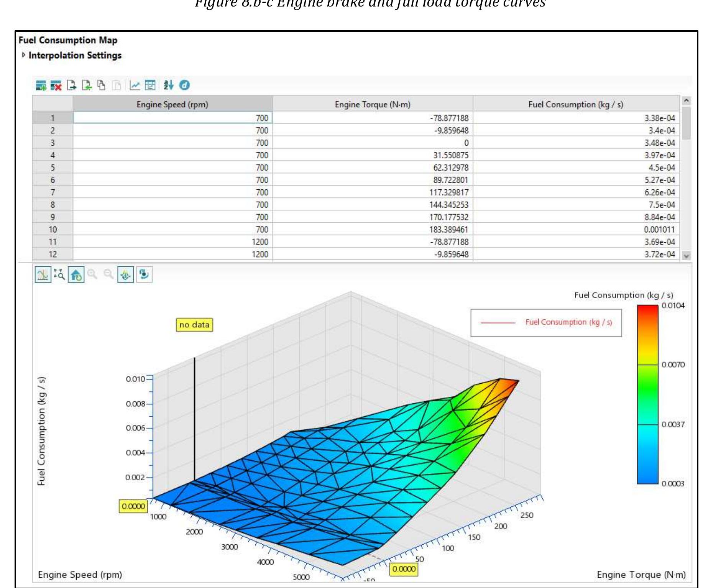Show the line chart view icon
This screenshot has height=588, width=726.
click(x=135, y=85)
